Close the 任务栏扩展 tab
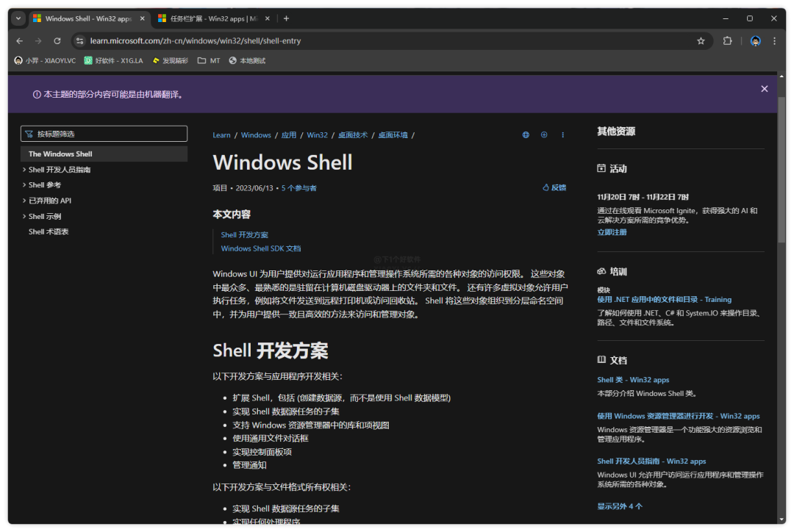This screenshot has height=532, width=794. [x=268, y=18]
